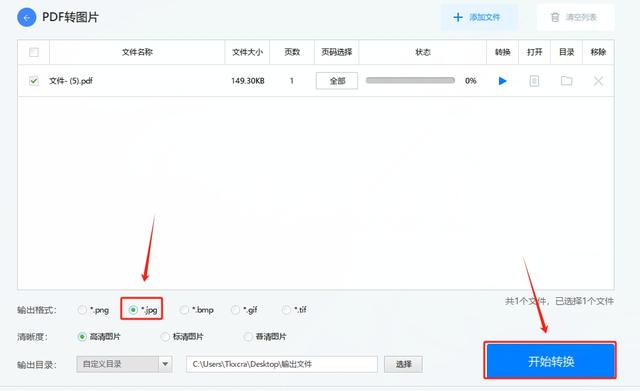Pick the *.gif output format
This screenshot has height=391, width=640.
(235, 310)
